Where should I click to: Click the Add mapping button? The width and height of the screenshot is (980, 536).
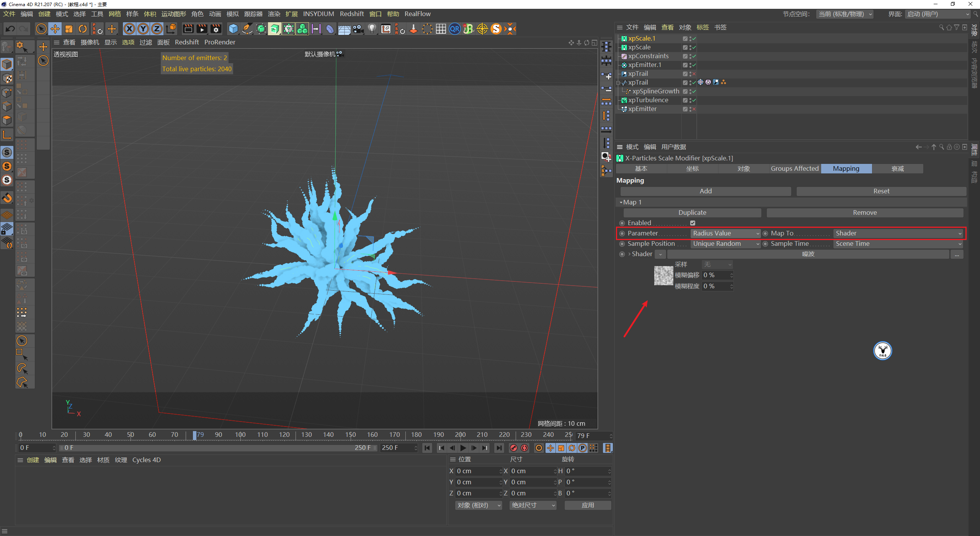click(x=706, y=191)
